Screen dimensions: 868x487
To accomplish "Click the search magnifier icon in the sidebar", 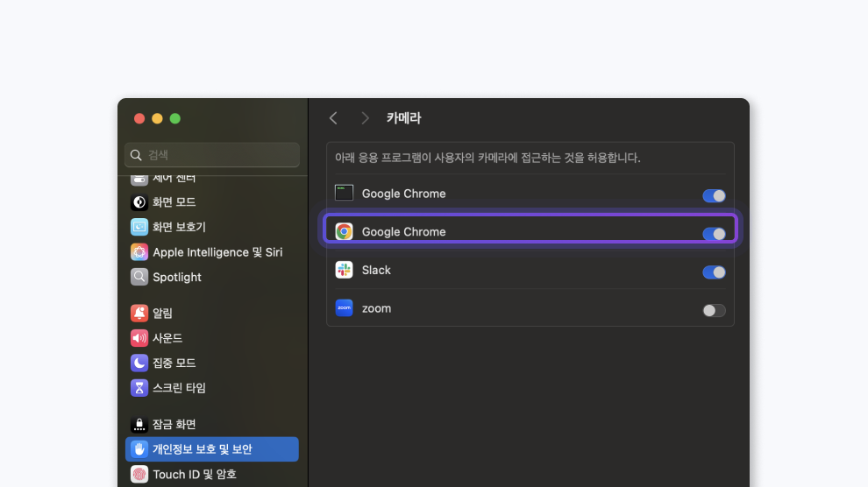I will click(x=136, y=155).
